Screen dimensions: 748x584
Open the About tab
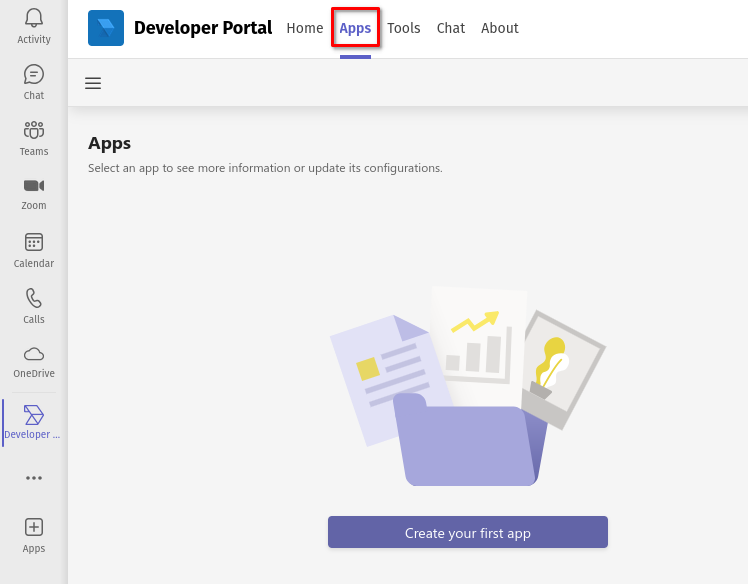point(500,28)
